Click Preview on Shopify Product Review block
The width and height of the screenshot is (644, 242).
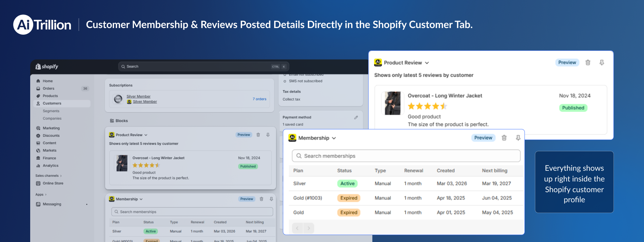(244, 135)
